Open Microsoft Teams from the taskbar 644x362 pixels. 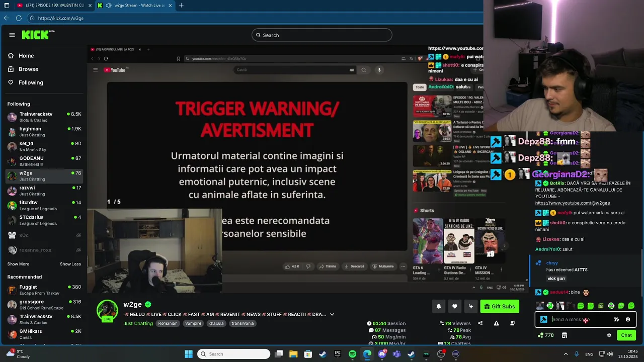click(x=396, y=354)
